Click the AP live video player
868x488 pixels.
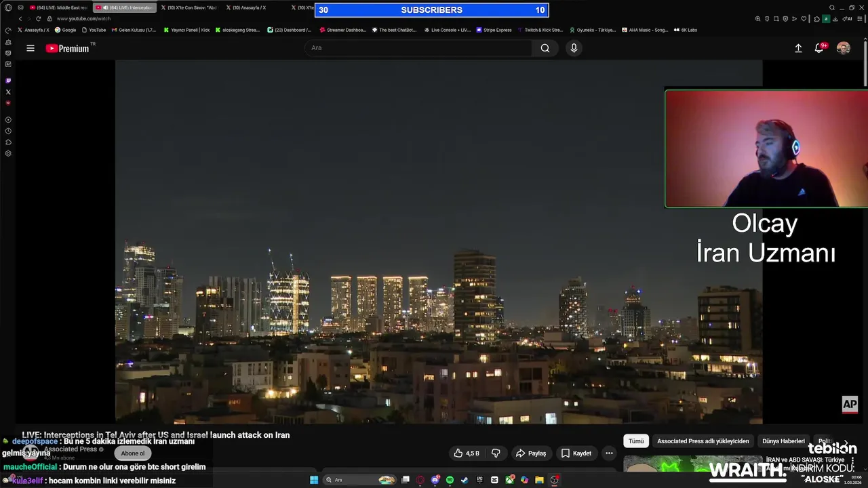[x=439, y=242]
